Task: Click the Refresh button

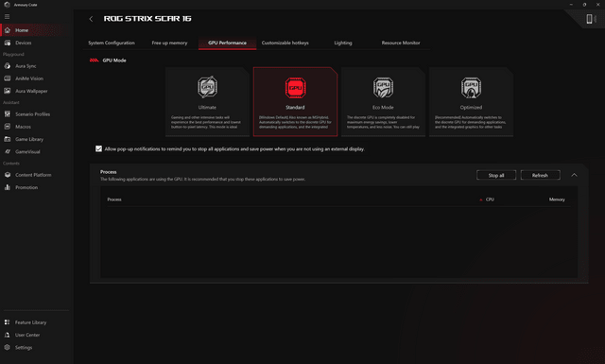Action: 540,175
